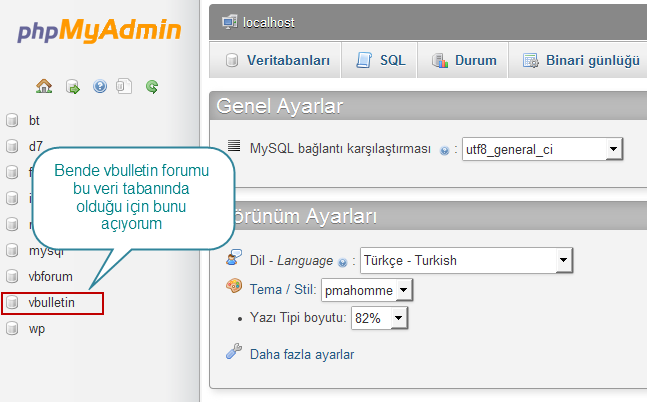647x402 pixels.
Task: Open the SQL documentation pages icon
Action: 124,86
